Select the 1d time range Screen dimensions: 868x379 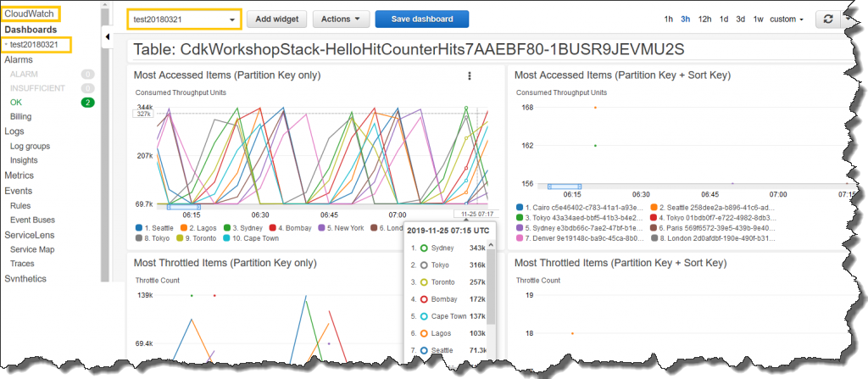[724, 19]
